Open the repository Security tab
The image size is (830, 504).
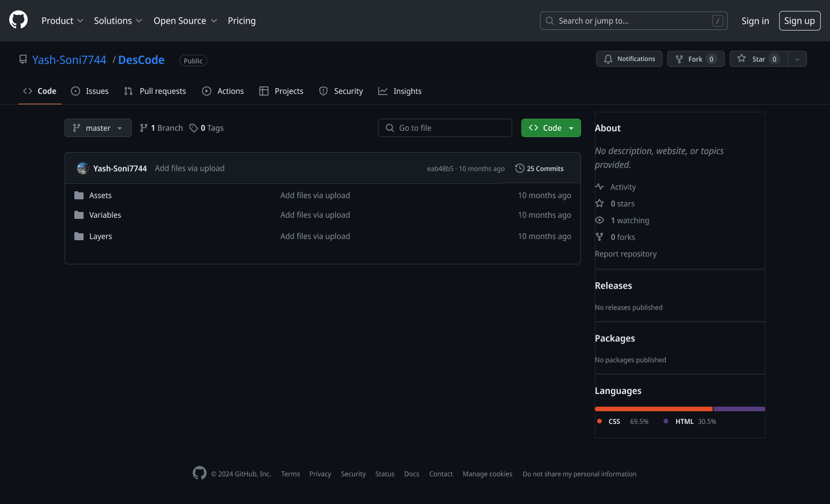[341, 91]
